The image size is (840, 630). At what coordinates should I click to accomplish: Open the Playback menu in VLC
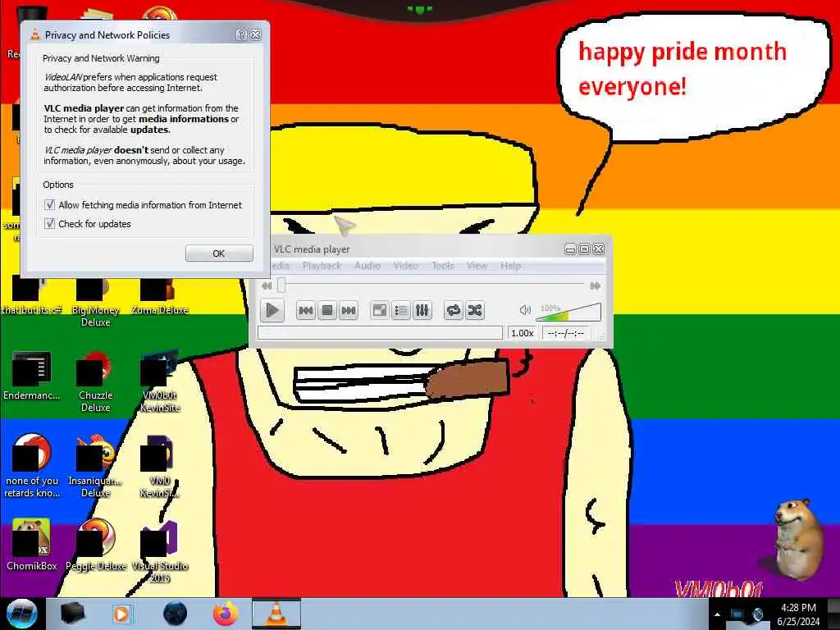pyautogui.click(x=322, y=266)
